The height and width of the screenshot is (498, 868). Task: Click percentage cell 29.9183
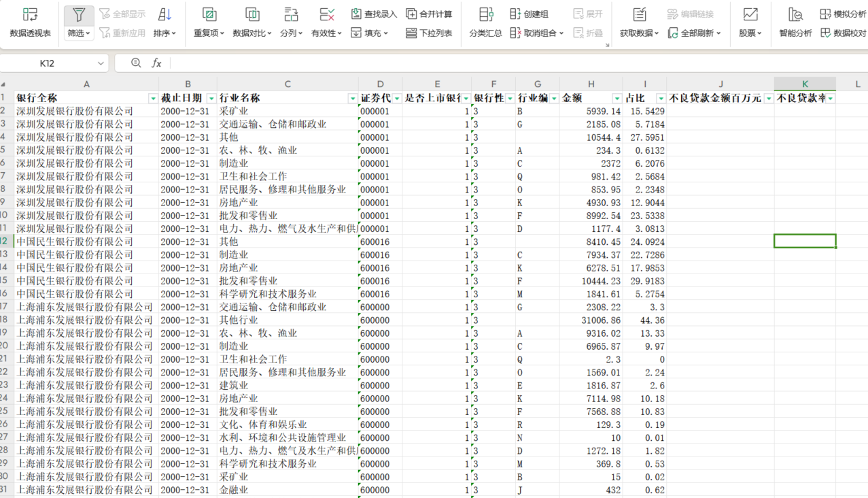point(644,281)
